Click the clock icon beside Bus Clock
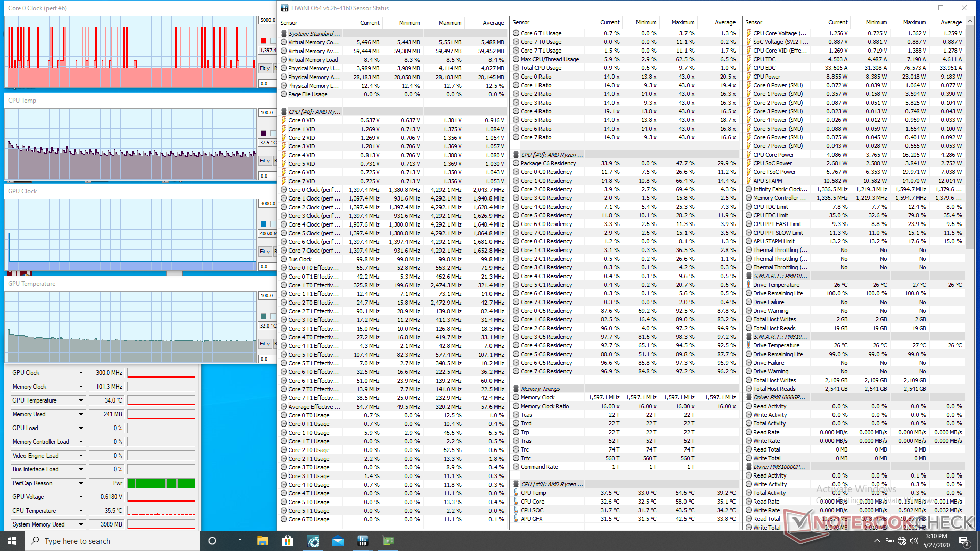This screenshot has height=551, width=980. 284,259
